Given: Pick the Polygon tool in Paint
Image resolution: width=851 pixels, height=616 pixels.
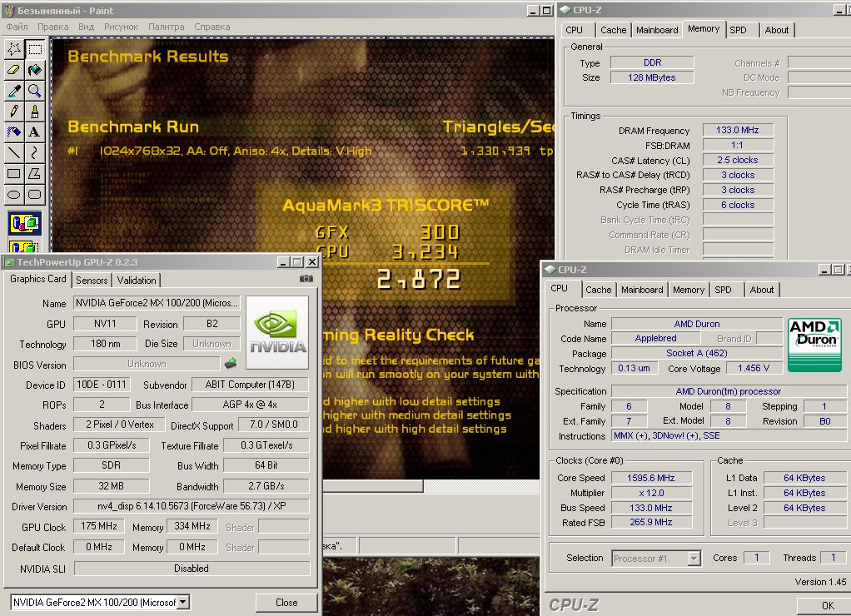Looking at the screenshot, I should (x=35, y=174).
